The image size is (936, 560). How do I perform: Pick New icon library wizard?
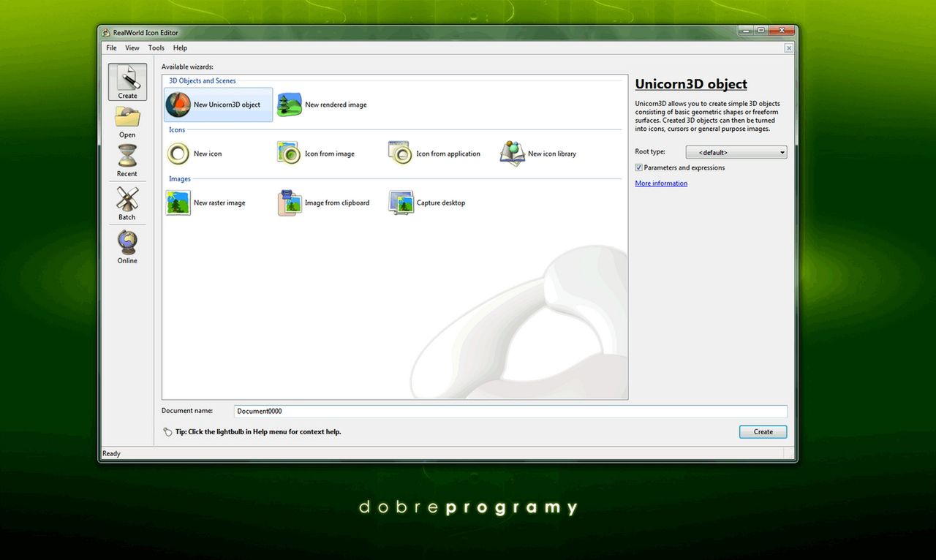538,154
